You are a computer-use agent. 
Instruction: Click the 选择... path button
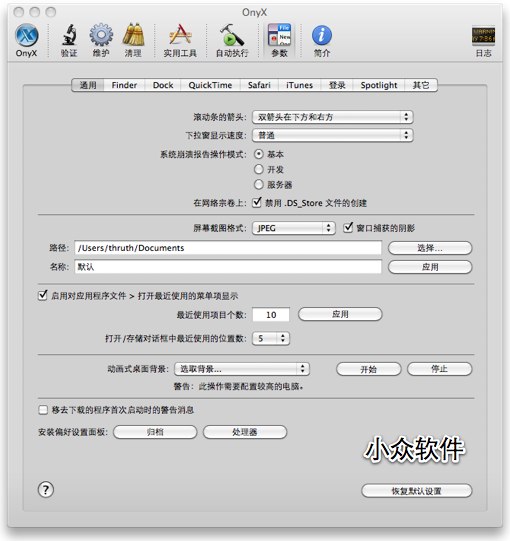[430, 248]
